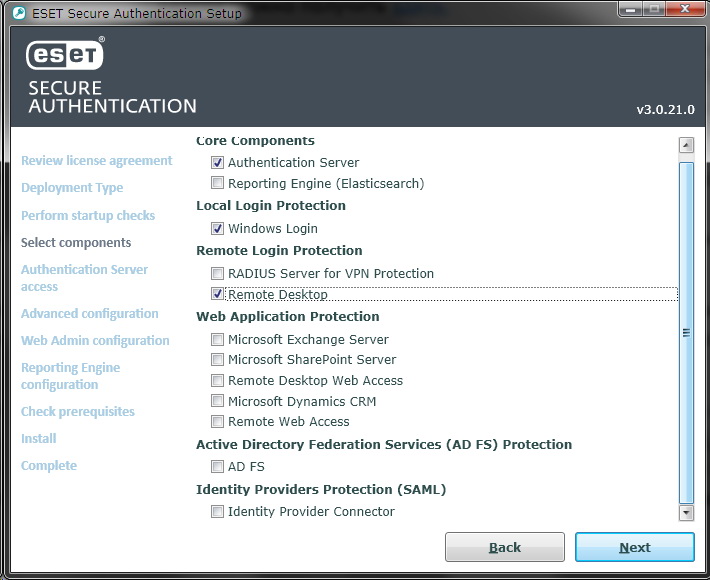Check RADIUS Server for VPN Protection
This screenshot has height=580, width=710.
217,273
